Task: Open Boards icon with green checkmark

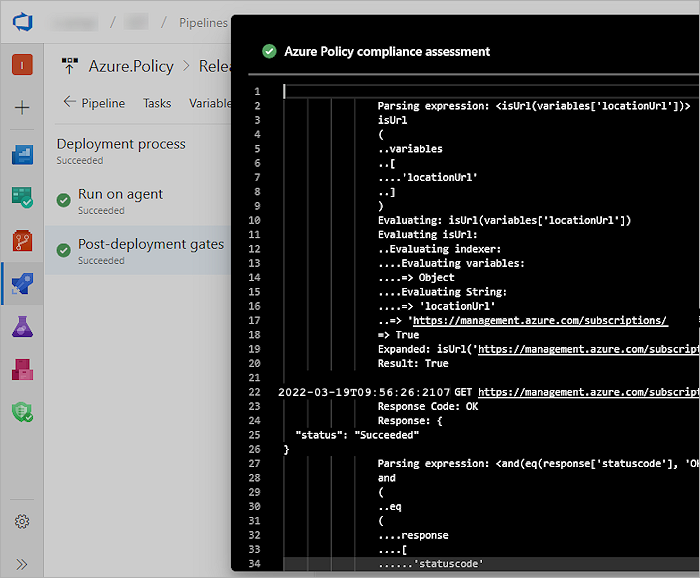Action: click(x=22, y=197)
